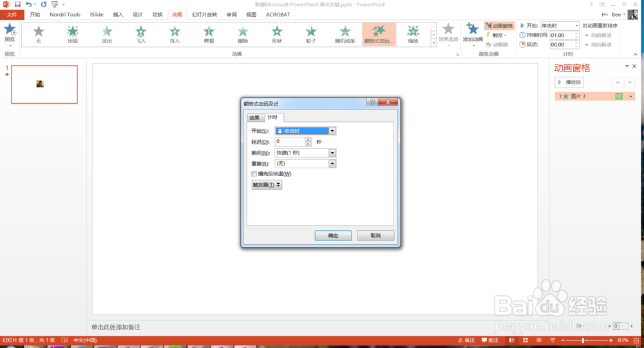The image size is (644, 348).
Task: Click zoom-in plus button in status bar
Action: [611, 340]
